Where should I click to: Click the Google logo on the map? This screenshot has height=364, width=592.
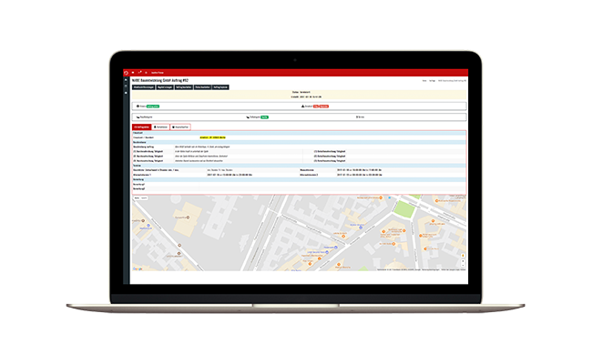coord(138,269)
